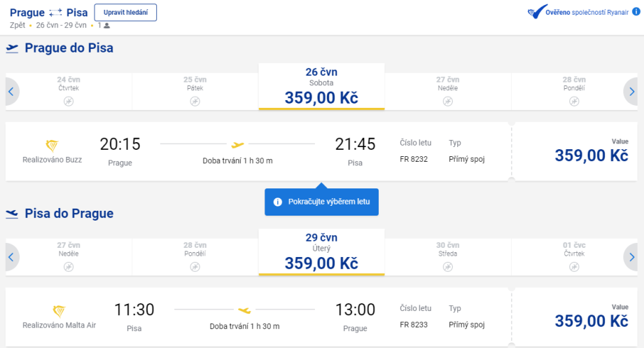Click the no-flight icon under 24 čvn
This screenshot has height=348, width=644.
click(x=69, y=102)
